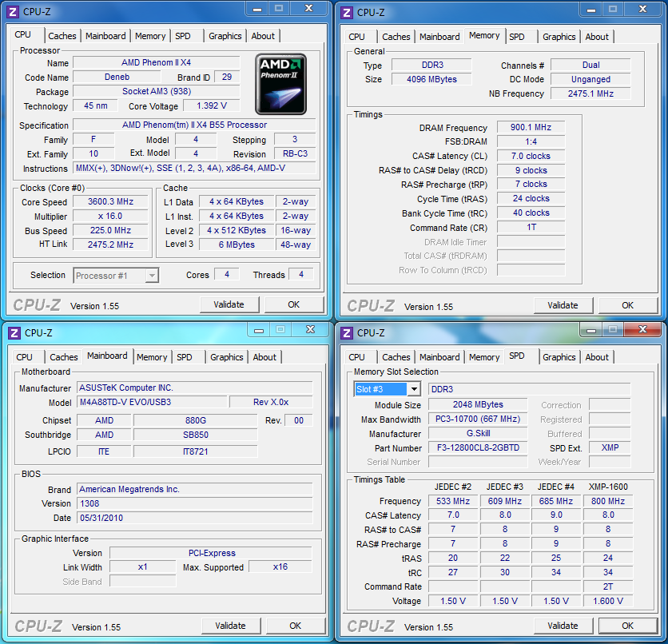Viewport: 668px width, 644px height.
Task: Select Caches tab in the Memory window
Action: point(396,37)
